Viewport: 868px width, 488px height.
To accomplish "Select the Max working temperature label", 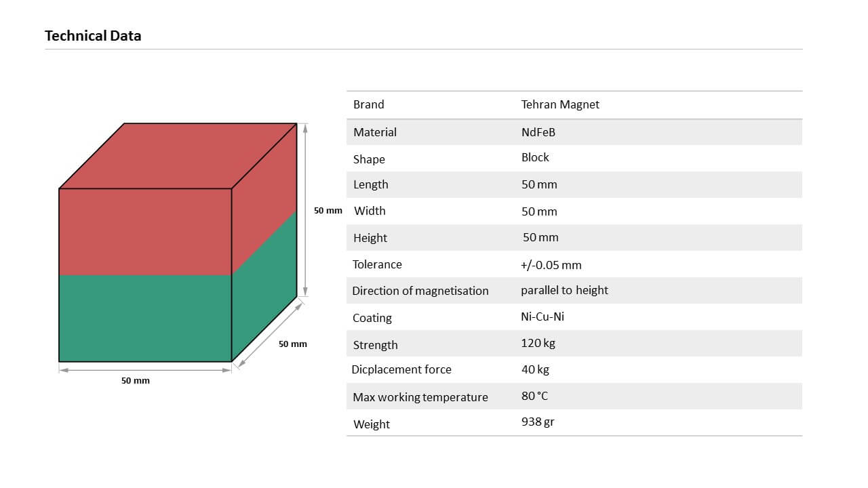I will tap(420, 397).
